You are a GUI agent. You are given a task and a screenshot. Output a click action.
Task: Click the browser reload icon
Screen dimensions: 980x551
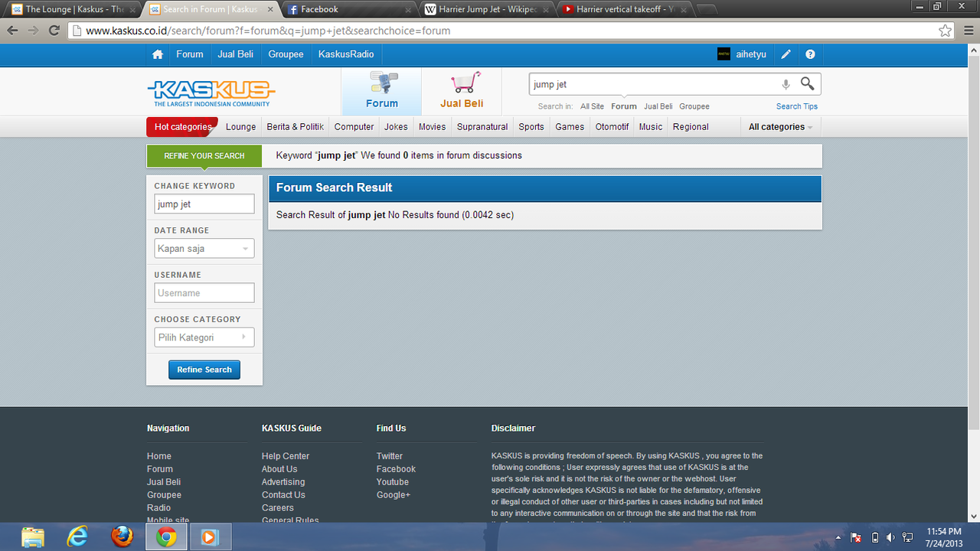(54, 31)
